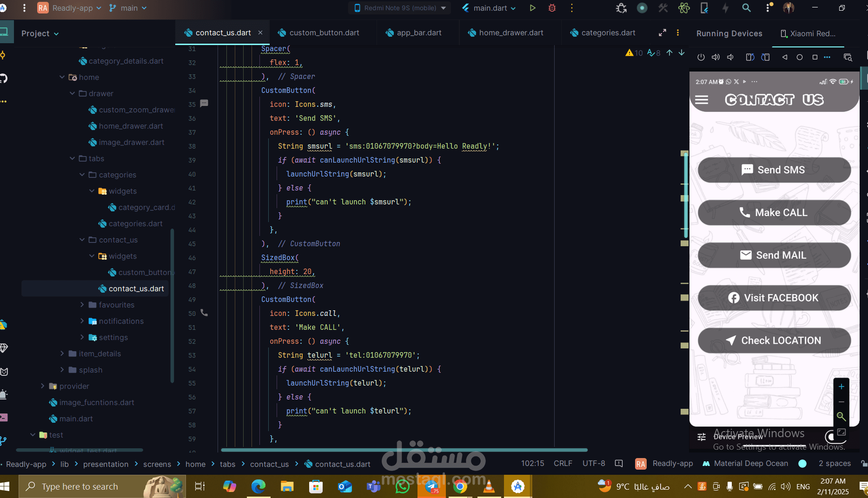Click the UTF-8 encoding status
868x498 pixels.
pos(594,463)
